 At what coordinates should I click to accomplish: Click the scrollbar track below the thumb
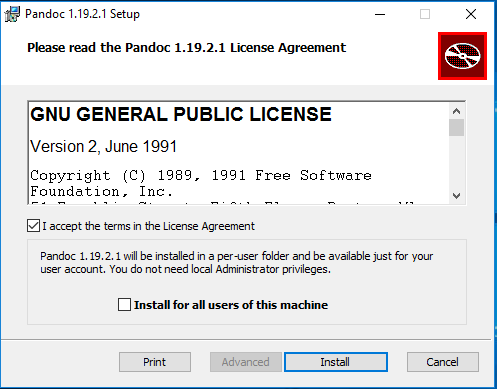click(456, 162)
